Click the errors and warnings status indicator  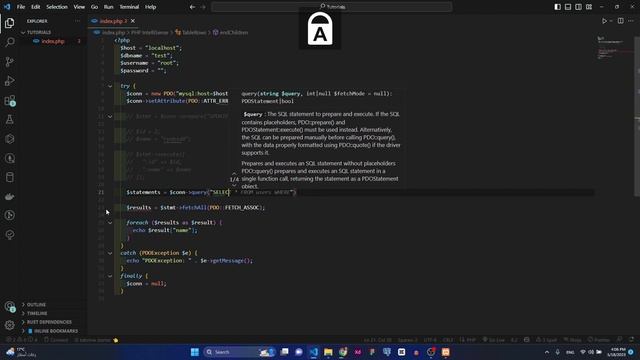tap(21, 340)
